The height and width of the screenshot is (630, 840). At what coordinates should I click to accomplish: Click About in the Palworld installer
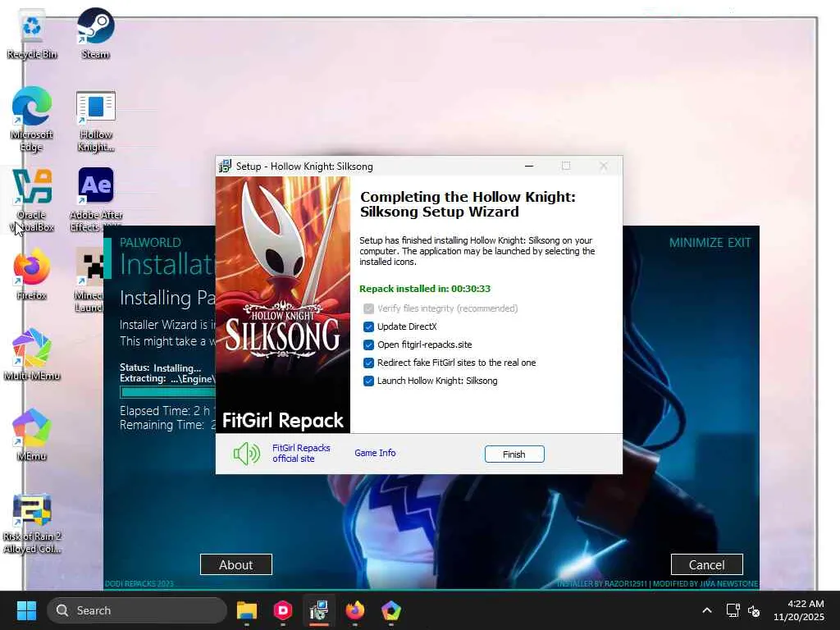click(236, 564)
